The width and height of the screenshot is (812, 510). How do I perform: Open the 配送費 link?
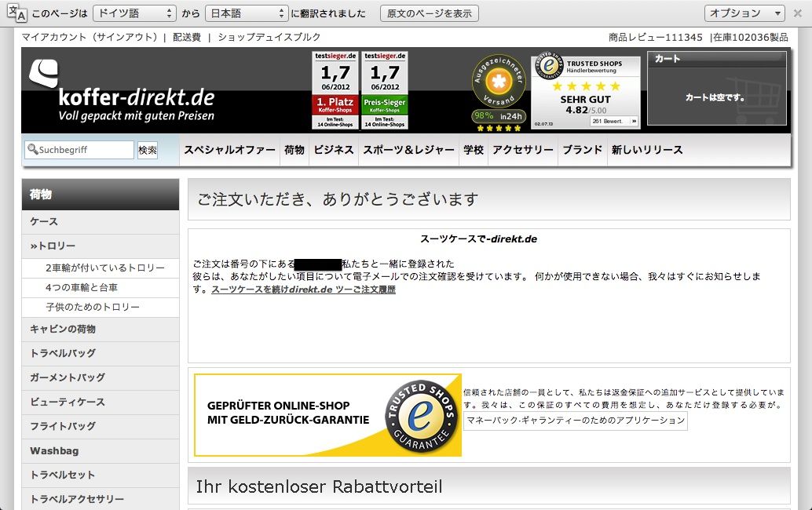pos(186,37)
